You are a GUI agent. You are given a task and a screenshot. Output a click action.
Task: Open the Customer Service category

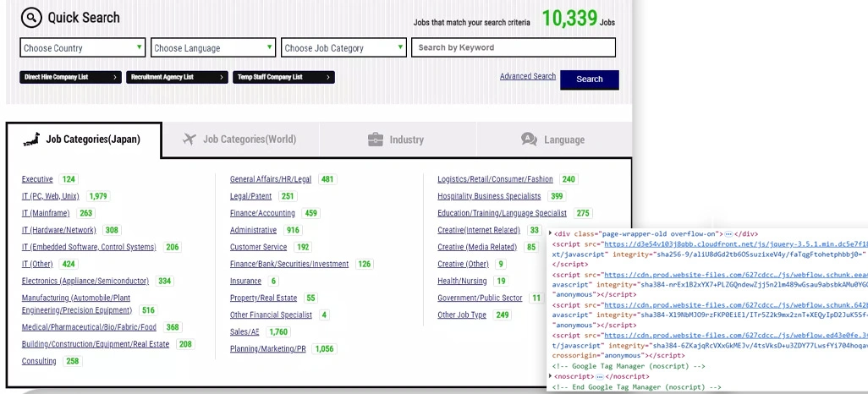point(259,248)
